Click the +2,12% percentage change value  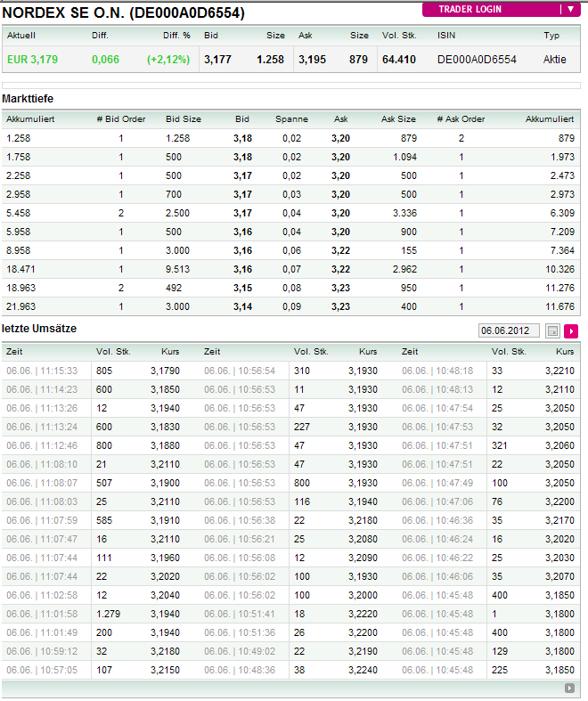click(168, 60)
